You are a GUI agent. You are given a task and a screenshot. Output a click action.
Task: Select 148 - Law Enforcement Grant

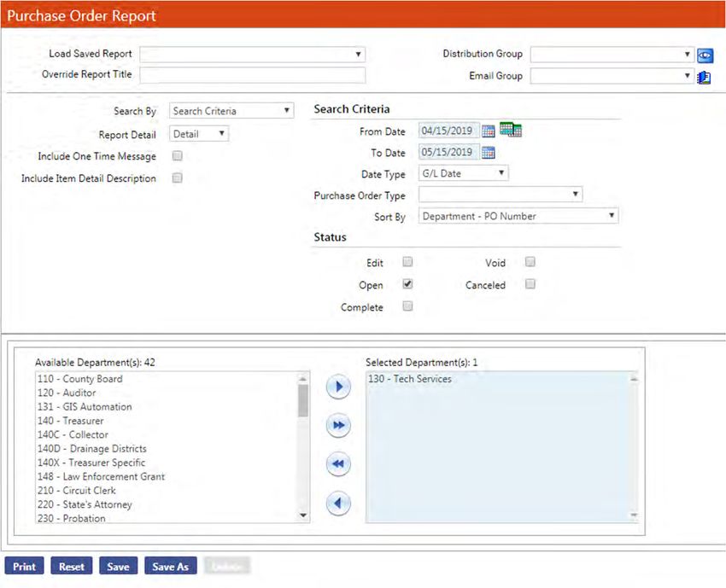coord(101,476)
